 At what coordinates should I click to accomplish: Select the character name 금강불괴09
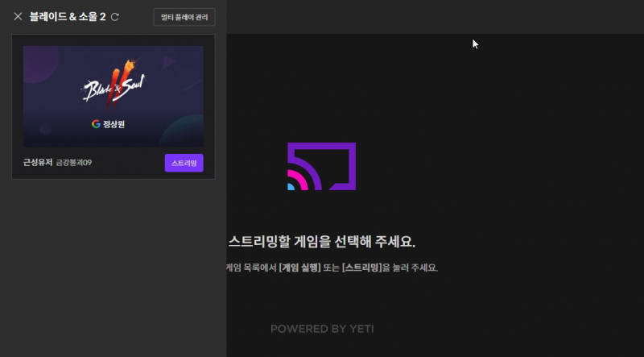[x=74, y=163]
